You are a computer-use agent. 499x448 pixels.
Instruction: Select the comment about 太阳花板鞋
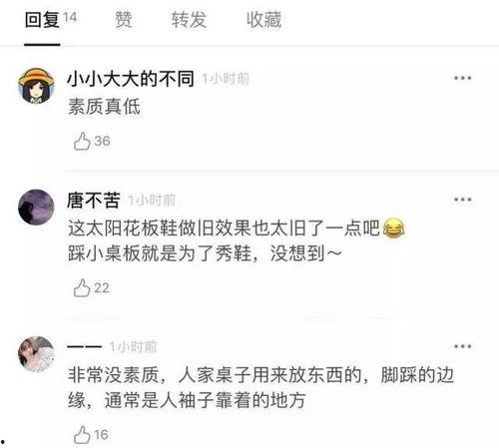coord(237,240)
